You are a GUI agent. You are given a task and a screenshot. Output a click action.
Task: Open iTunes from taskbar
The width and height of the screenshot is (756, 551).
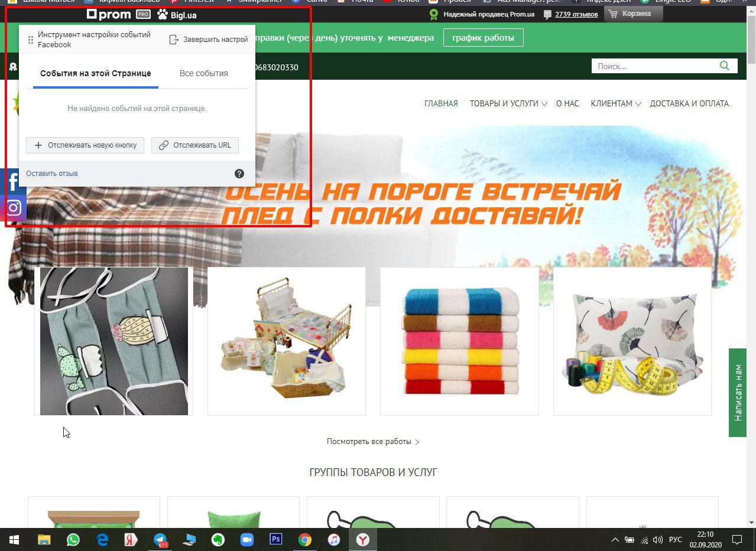tap(333, 540)
